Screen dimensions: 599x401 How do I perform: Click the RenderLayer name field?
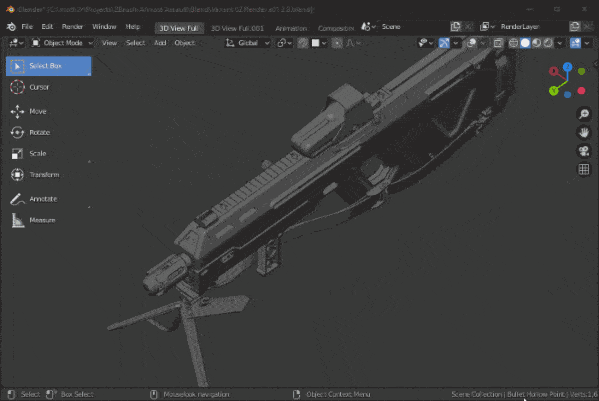click(x=532, y=27)
